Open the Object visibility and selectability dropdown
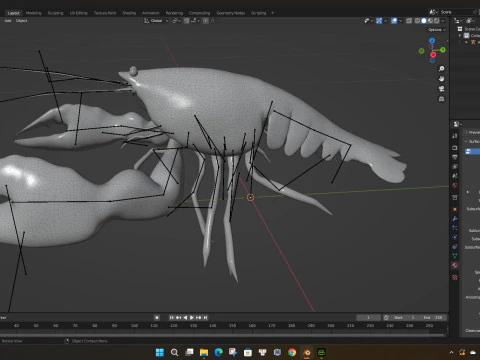This screenshot has width=480, height=360. point(368,21)
